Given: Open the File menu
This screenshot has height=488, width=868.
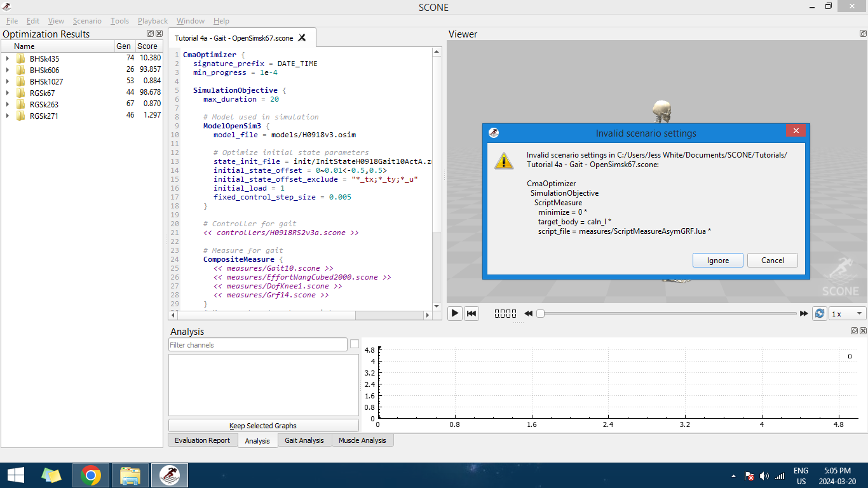Looking at the screenshot, I should tap(12, 21).
